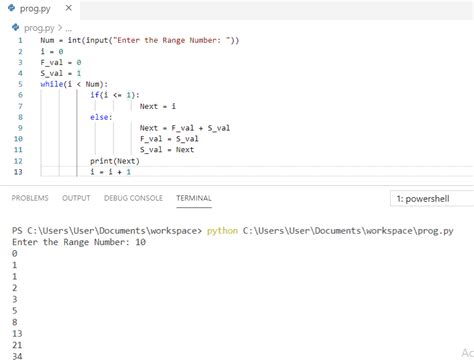Click the 'S_val = 1' code line
The image size is (474, 363).
coord(61,73)
